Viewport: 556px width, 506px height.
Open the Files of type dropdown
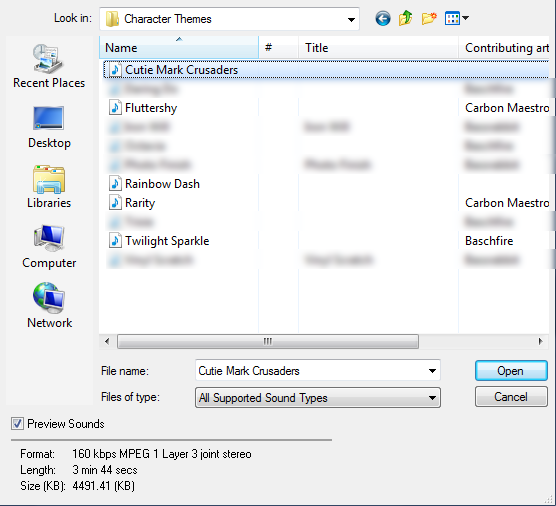pyautogui.click(x=318, y=397)
